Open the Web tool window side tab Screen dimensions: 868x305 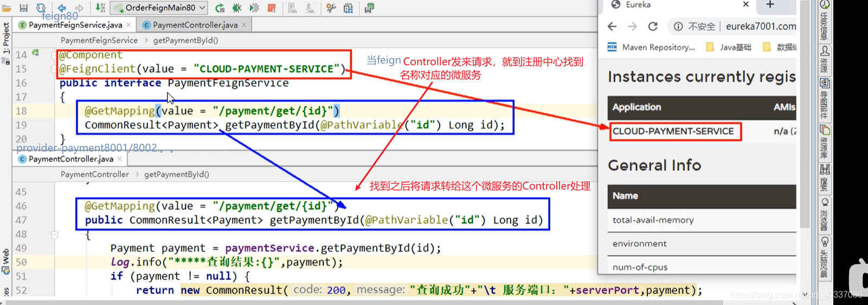6,262
